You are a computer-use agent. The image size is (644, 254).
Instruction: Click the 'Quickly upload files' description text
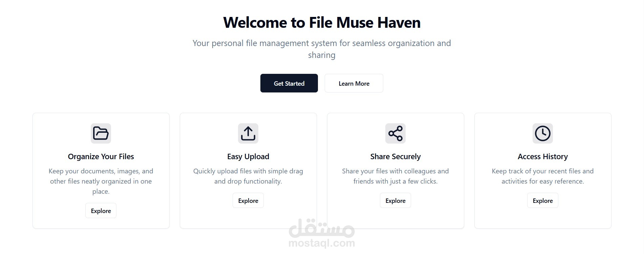click(248, 176)
